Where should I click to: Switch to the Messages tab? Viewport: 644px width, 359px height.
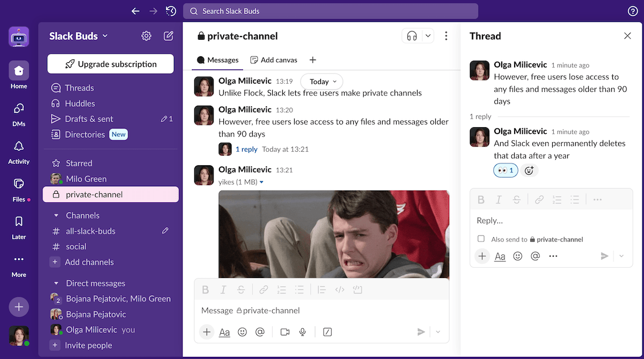(218, 60)
